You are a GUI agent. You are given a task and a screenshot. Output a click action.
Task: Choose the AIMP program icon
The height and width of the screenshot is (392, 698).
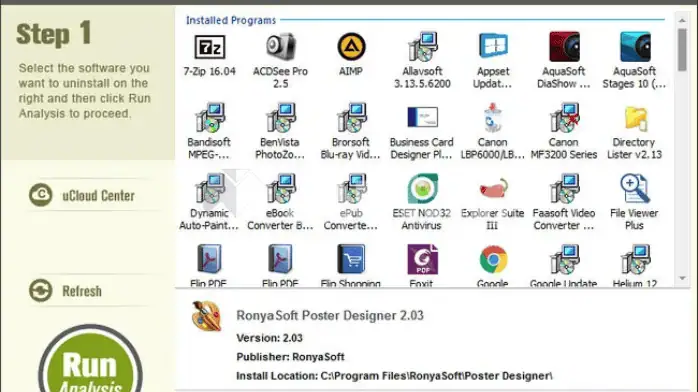click(x=351, y=47)
